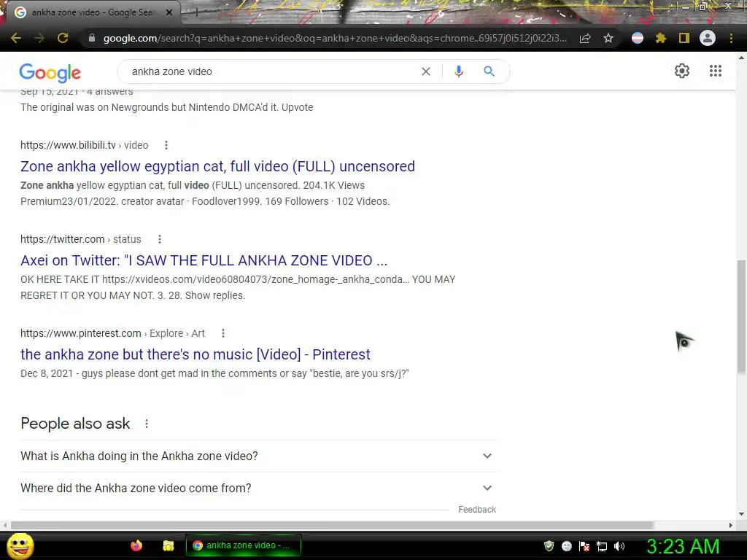The height and width of the screenshot is (560, 747).
Task: Open the 'Axei on Twitter' result
Action: pyautogui.click(x=204, y=260)
